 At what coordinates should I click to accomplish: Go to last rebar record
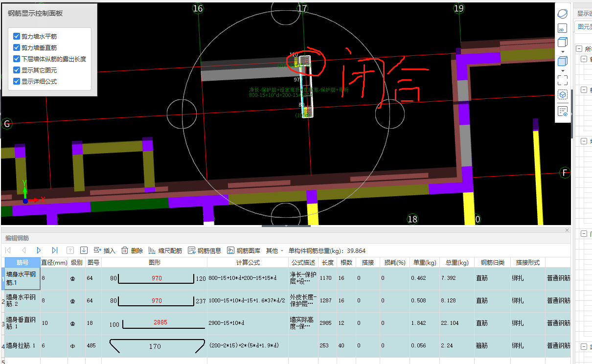54,250
